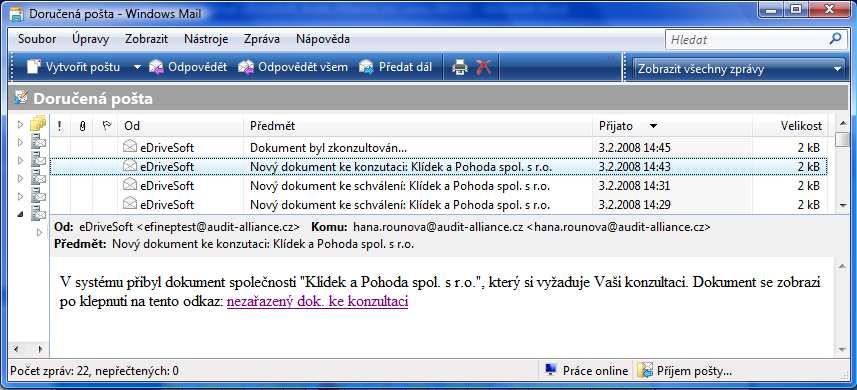Click the Odpovědět všem (Reply all) button
The image size is (857, 390).
tap(293, 67)
